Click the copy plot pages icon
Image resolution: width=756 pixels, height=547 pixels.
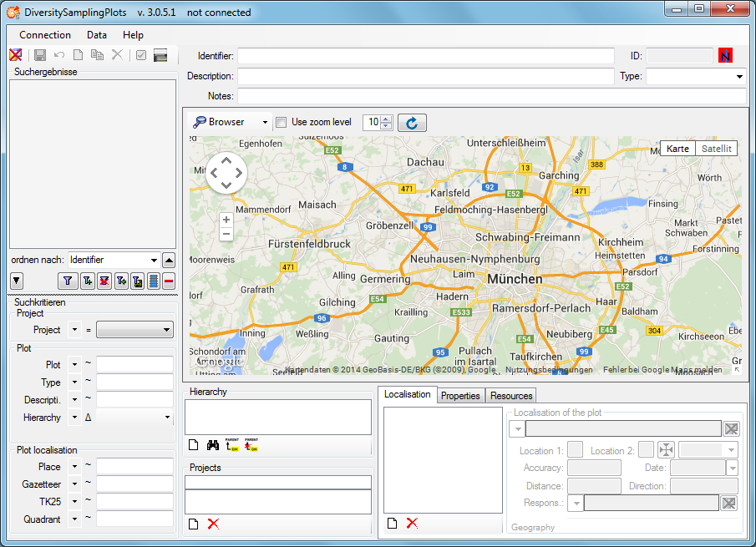(98, 55)
